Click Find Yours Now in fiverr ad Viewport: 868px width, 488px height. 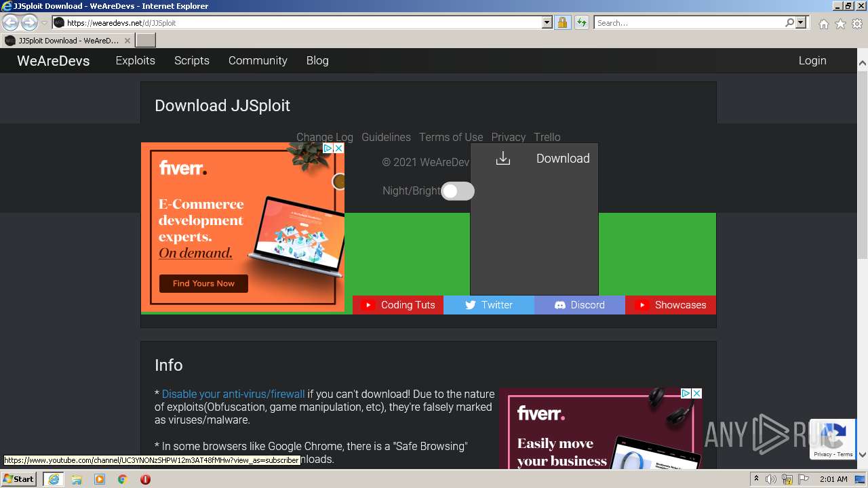tap(203, 283)
